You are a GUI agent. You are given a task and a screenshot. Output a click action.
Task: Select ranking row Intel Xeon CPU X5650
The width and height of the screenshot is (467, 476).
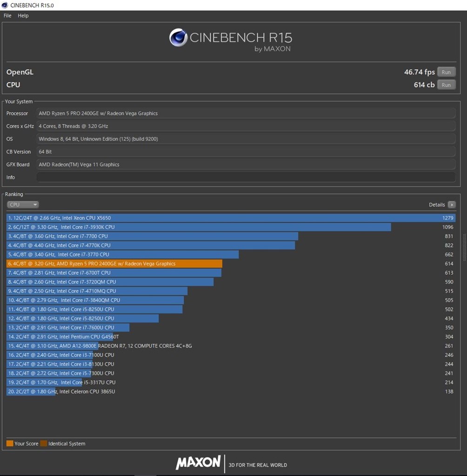(x=231, y=218)
